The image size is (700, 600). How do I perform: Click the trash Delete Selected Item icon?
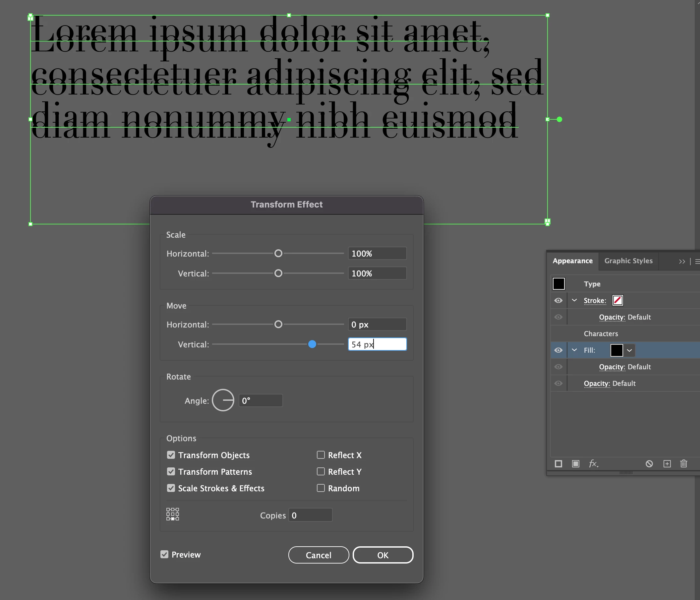(683, 464)
